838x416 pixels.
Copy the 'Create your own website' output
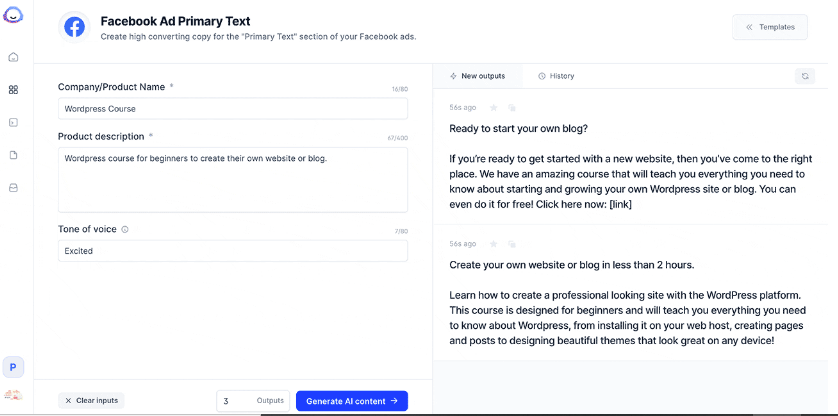tap(511, 244)
